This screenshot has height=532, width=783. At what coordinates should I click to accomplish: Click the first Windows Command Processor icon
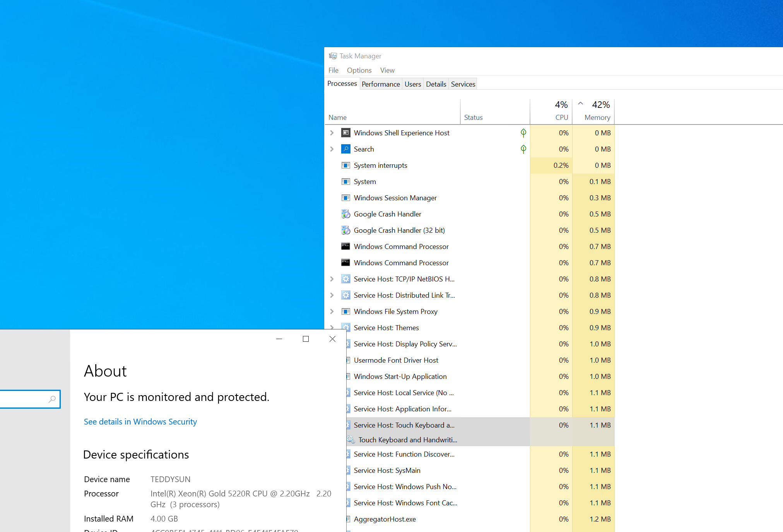click(x=346, y=246)
